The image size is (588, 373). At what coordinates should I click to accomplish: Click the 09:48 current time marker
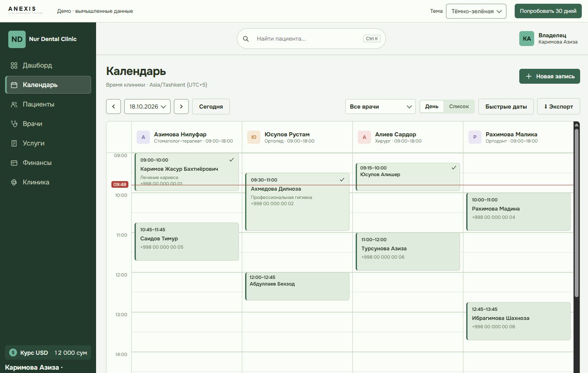(120, 184)
